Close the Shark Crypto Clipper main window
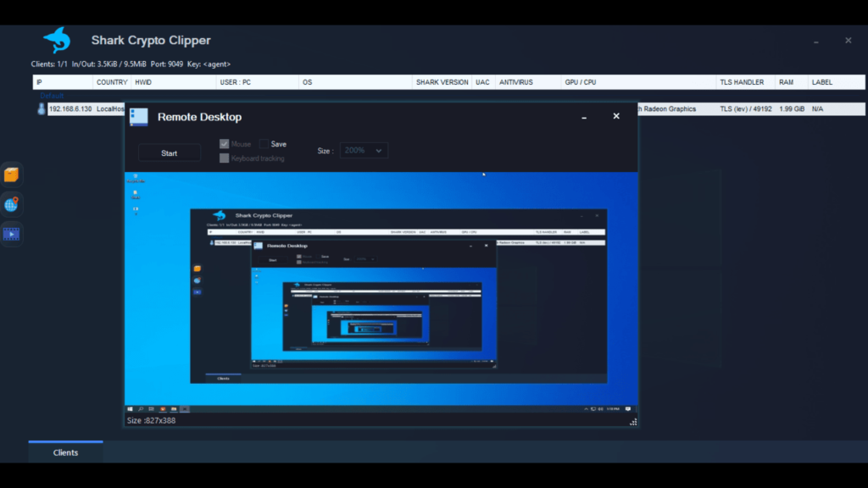The image size is (868, 488). pyautogui.click(x=848, y=41)
